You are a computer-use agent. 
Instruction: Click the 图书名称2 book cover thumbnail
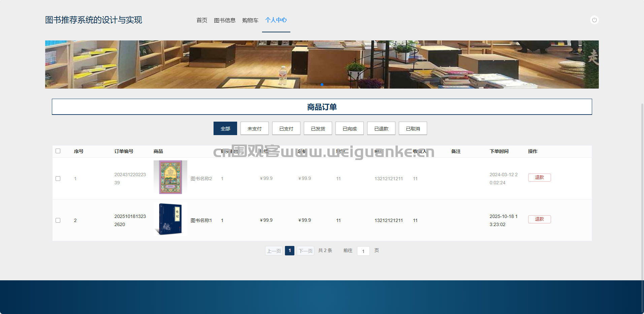pyautogui.click(x=170, y=177)
